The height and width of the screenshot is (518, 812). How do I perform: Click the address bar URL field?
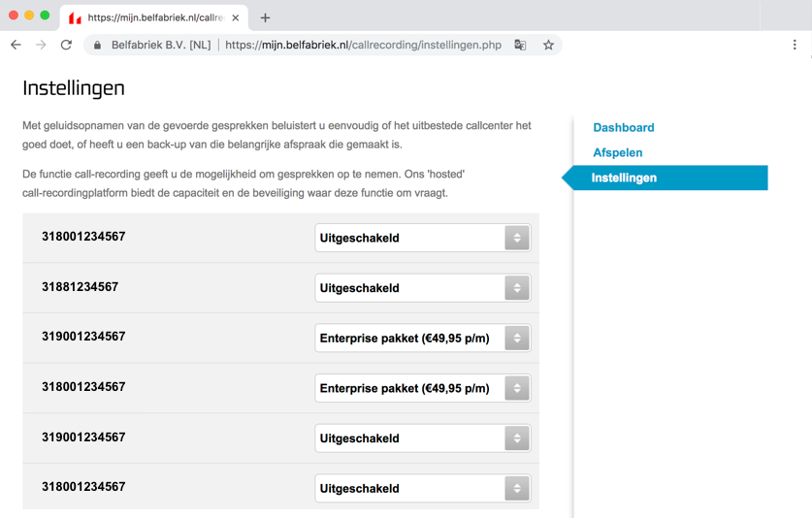coord(363,45)
